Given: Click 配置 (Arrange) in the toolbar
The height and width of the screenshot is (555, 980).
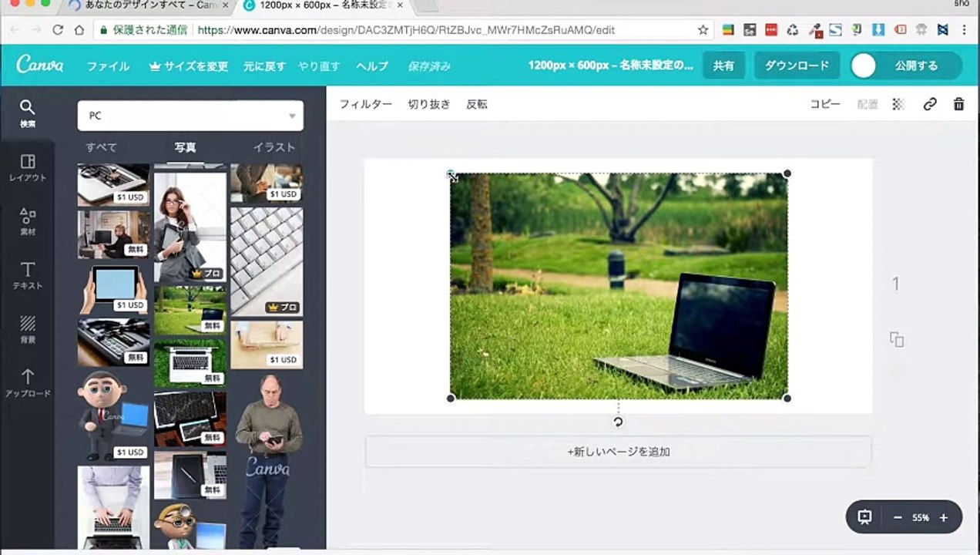Looking at the screenshot, I should pyautogui.click(x=868, y=104).
